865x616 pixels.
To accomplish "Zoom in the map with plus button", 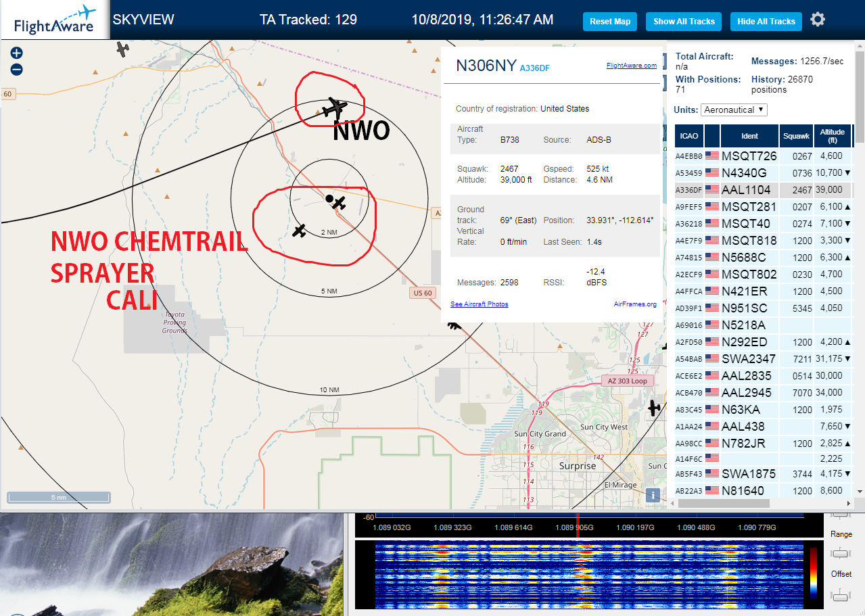I will point(17,53).
